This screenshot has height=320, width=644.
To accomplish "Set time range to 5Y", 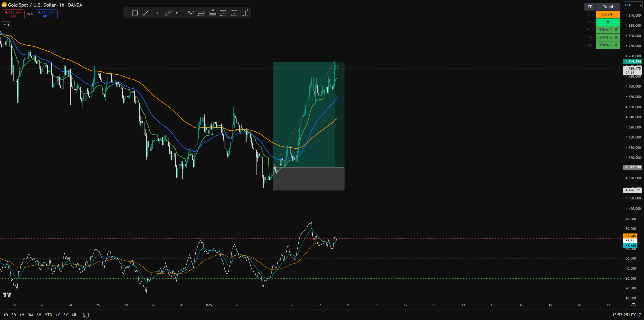I will point(66,315).
